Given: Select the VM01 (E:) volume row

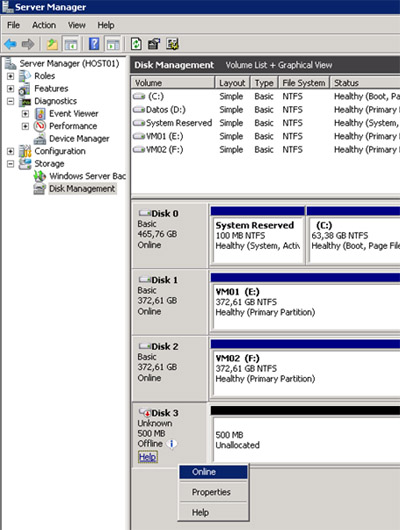Looking at the screenshot, I should [265, 136].
